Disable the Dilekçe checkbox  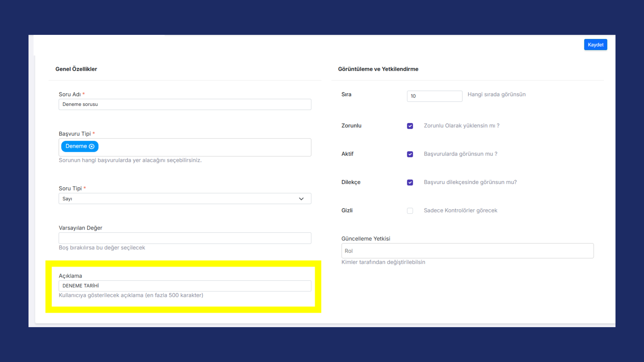point(410,182)
